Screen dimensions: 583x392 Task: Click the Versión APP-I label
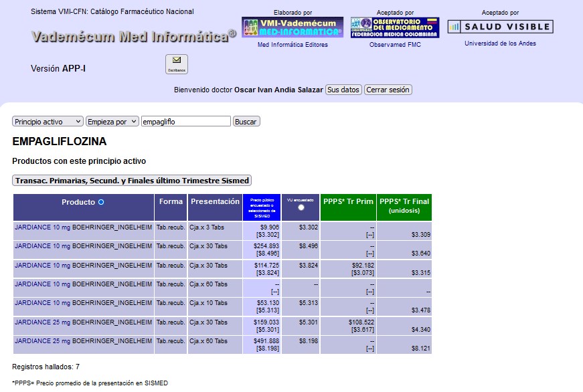58,68
